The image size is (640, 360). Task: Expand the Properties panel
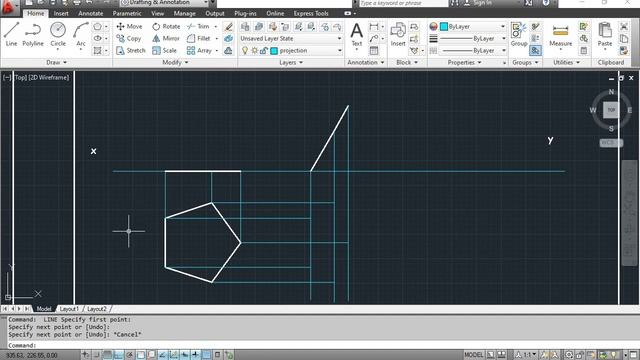coord(464,62)
